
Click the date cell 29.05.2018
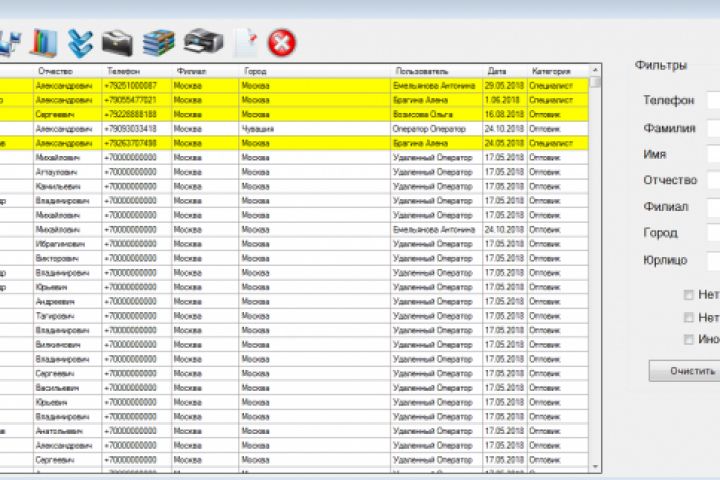pos(505,85)
